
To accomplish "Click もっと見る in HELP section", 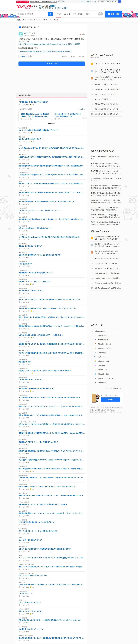I will [x=81, y=109].
